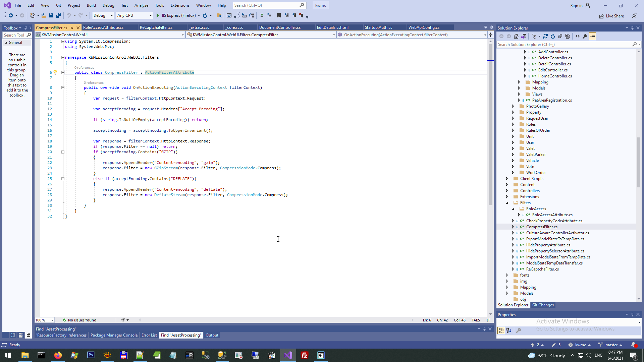Toggle Categorized view in Properties panel
The image size is (644, 362).
pos(501,330)
